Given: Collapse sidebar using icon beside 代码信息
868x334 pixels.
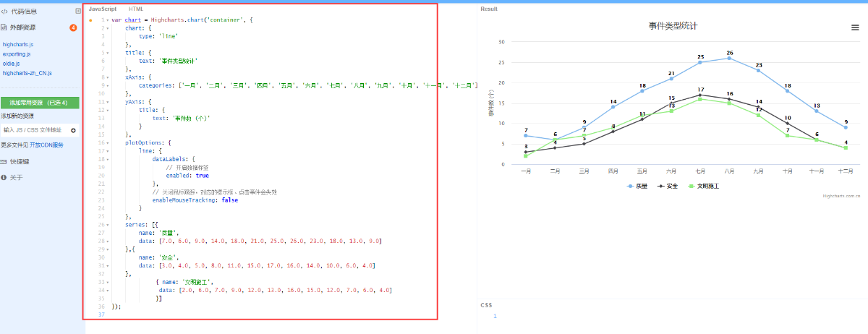Looking at the screenshot, I should pos(78,12).
